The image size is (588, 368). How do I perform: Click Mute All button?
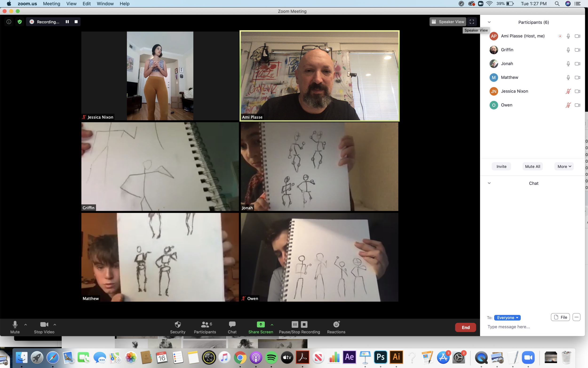[x=532, y=166]
